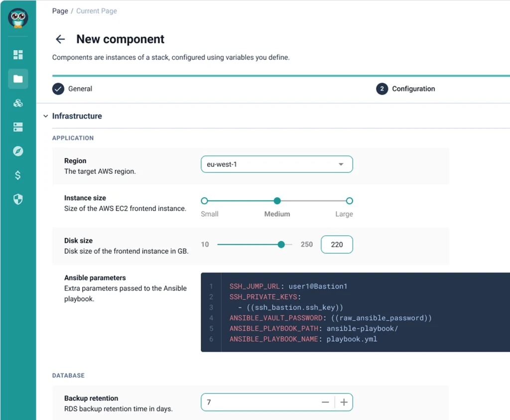The image size is (510, 420).
Task: Open the Region dropdown eu-west-1
Action: pos(276,164)
